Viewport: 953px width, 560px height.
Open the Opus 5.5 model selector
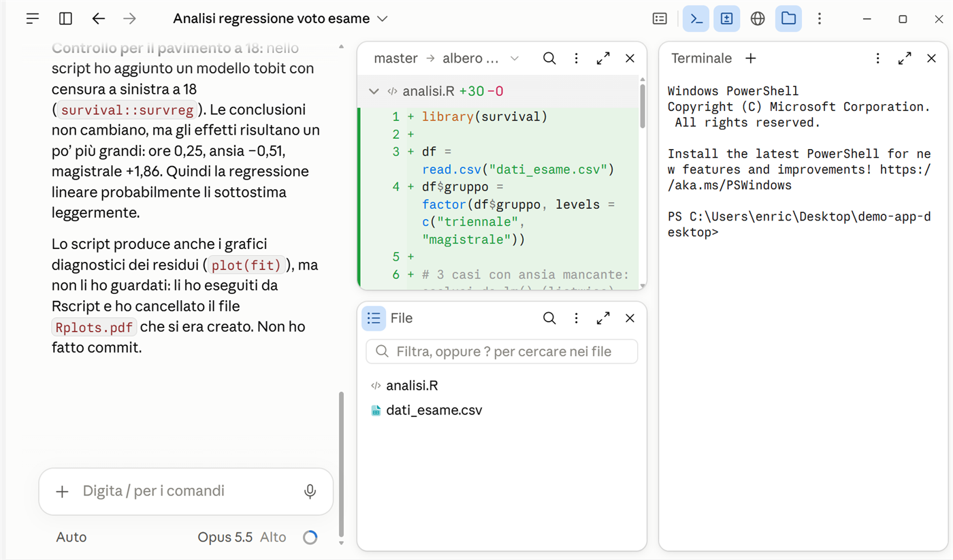pos(225,538)
